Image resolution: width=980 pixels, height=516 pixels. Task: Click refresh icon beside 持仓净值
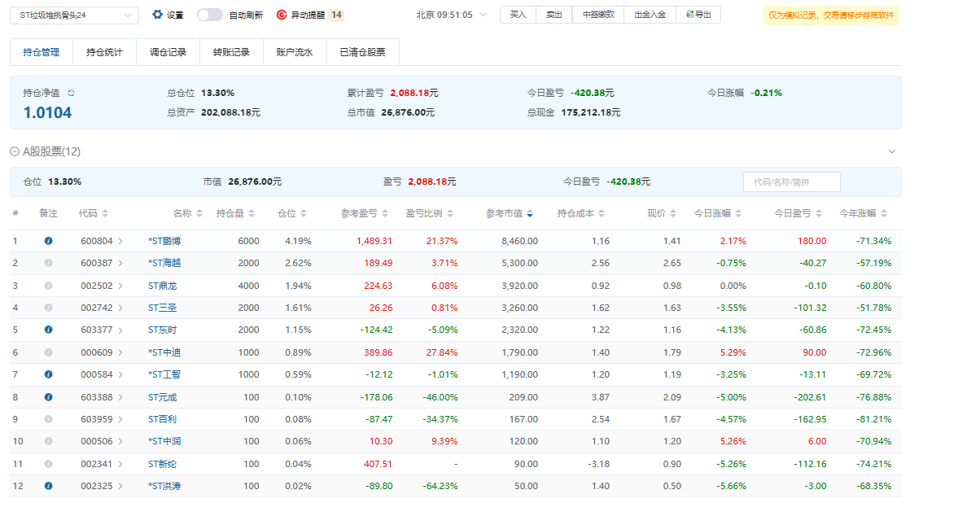point(71,94)
